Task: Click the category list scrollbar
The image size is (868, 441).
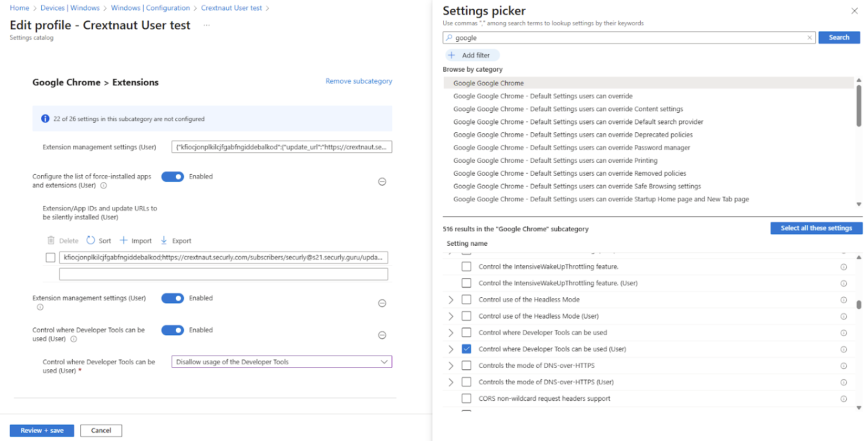Action: (859, 106)
